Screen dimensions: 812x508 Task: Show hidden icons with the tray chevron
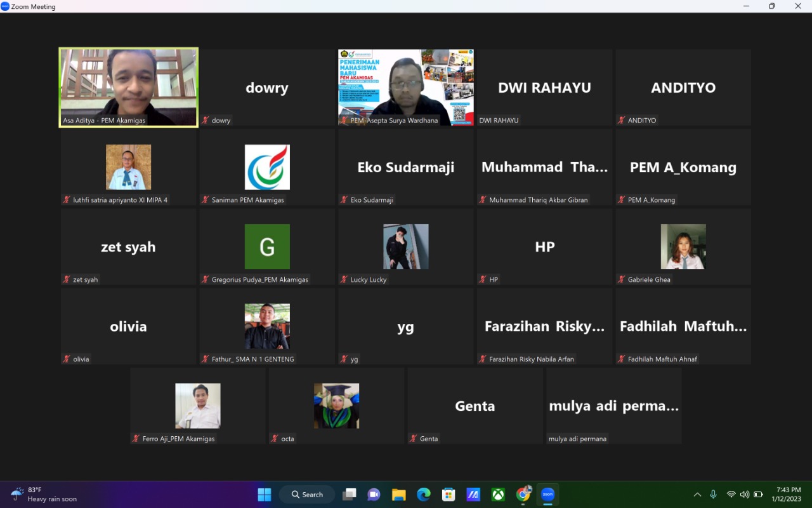point(697,494)
